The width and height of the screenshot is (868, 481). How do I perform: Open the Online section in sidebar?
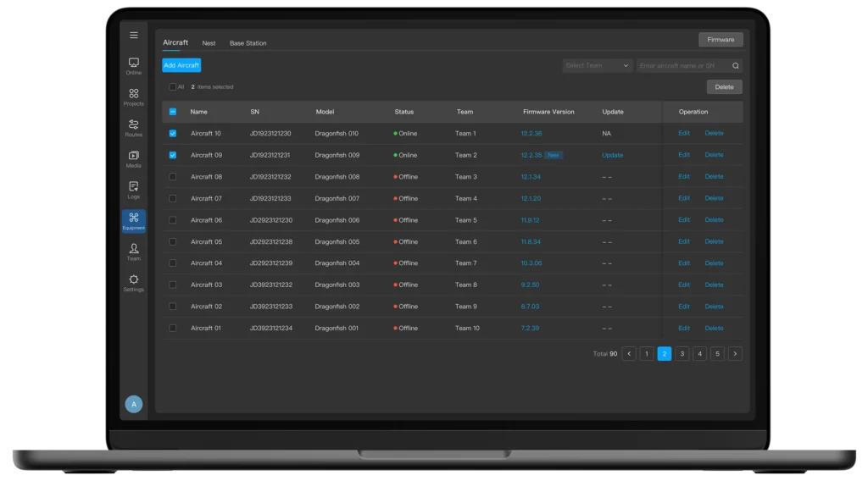133,66
